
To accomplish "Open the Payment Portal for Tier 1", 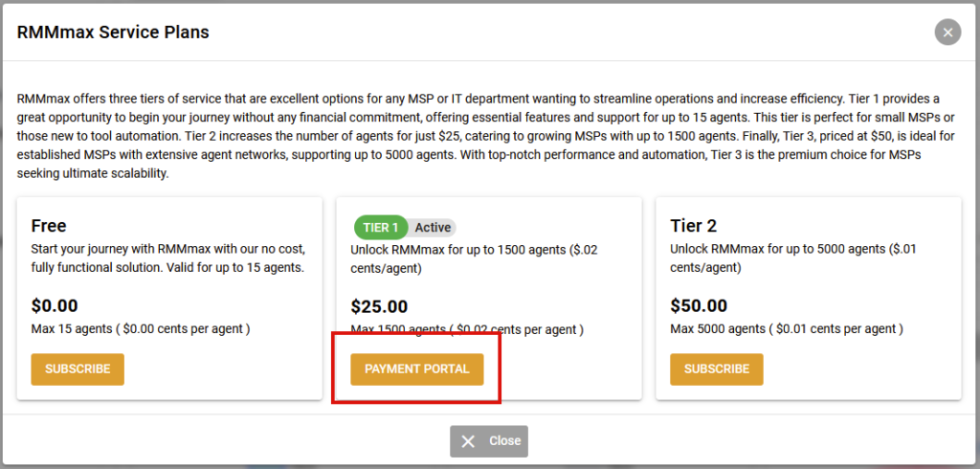I will tap(416, 369).
